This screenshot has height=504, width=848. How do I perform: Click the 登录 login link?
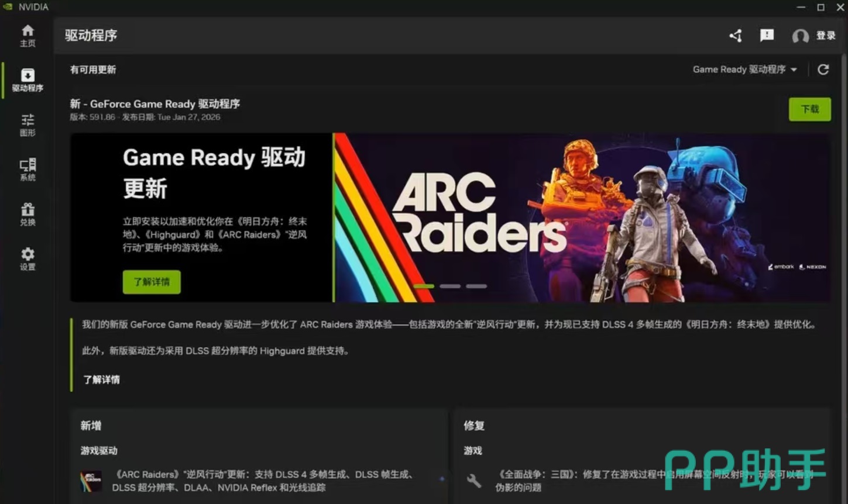tap(826, 36)
